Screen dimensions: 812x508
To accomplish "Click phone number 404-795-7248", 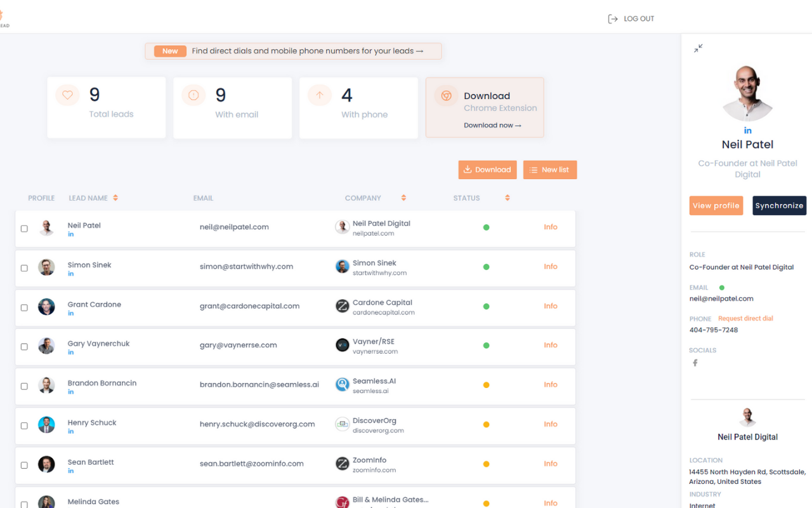I will coord(714,330).
